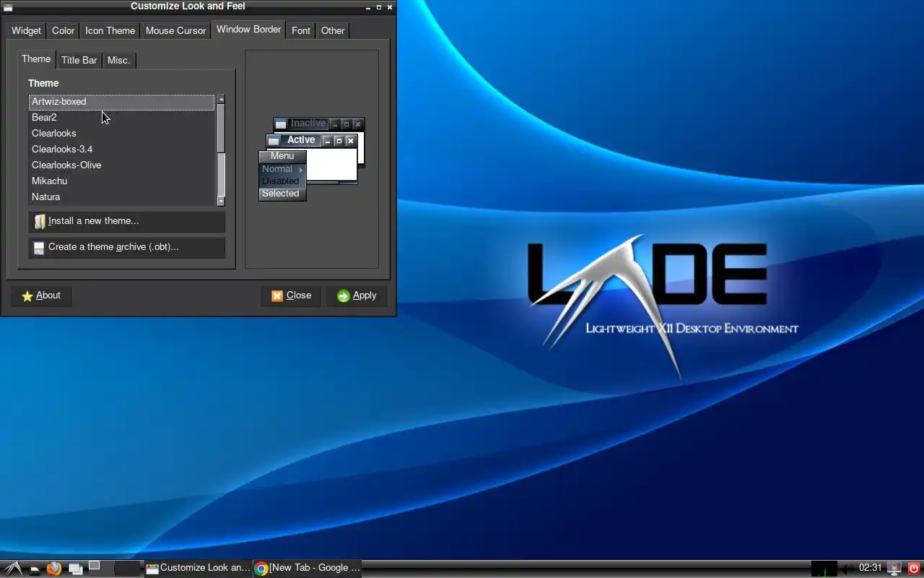Click the Apply button

[357, 296]
